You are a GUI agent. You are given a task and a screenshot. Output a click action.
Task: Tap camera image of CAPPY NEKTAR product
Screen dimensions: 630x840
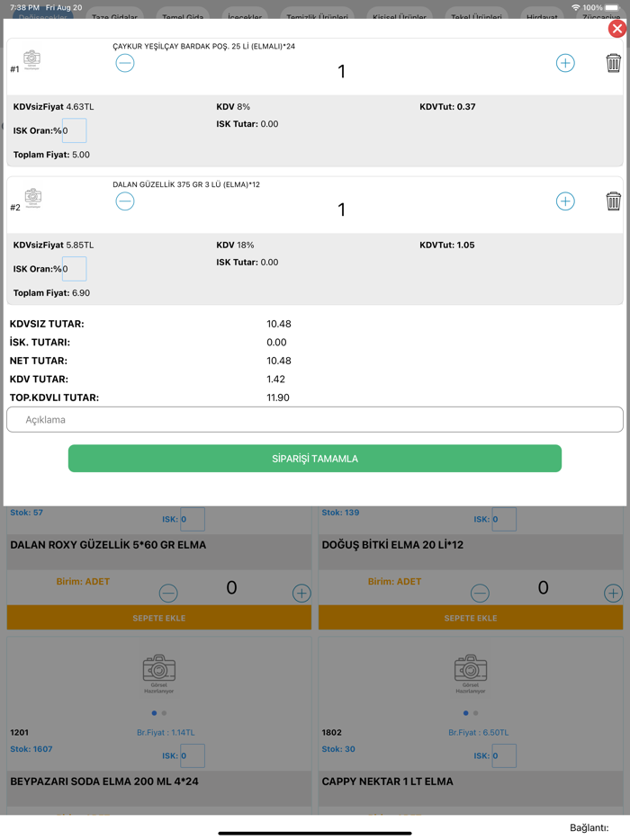(x=471, y=673)
